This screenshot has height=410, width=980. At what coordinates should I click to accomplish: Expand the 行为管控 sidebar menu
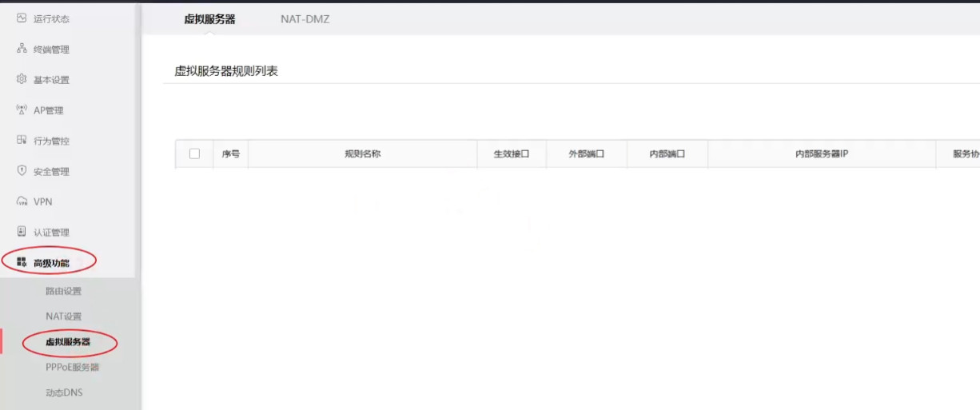pos(51,141)
